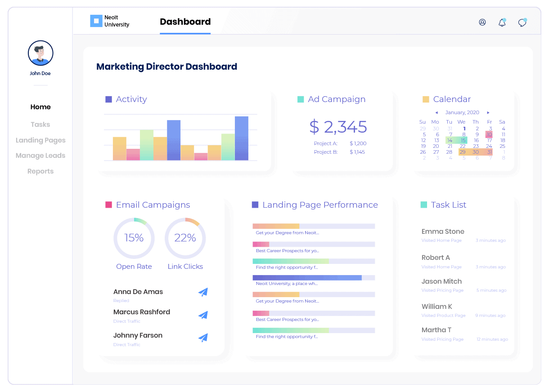Click the purple Activity square icon

pos(108,99)
